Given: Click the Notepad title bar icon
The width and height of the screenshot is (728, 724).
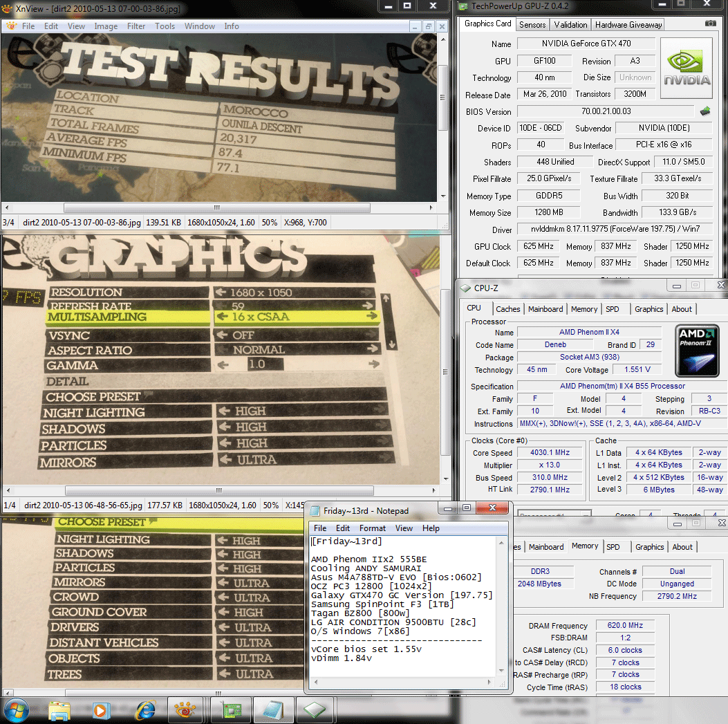Looking at the screenshot, I should pos(315,511).
